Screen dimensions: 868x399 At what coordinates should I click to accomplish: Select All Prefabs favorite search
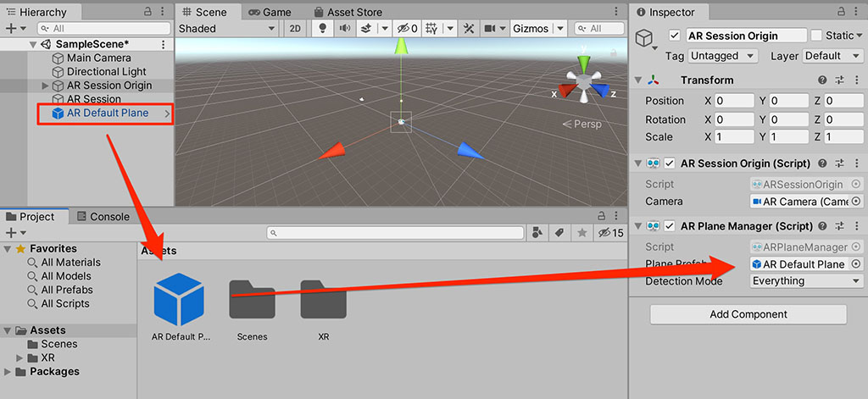[67, 290]
